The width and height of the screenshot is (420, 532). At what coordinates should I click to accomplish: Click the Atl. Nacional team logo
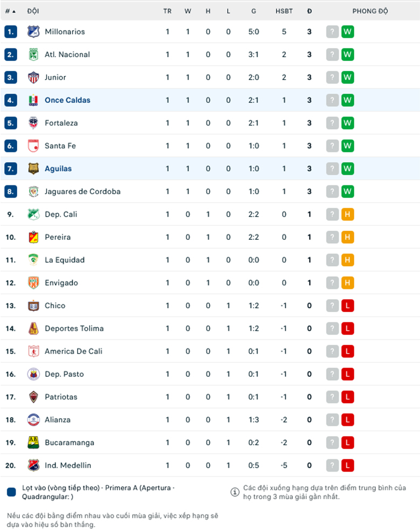33,54
